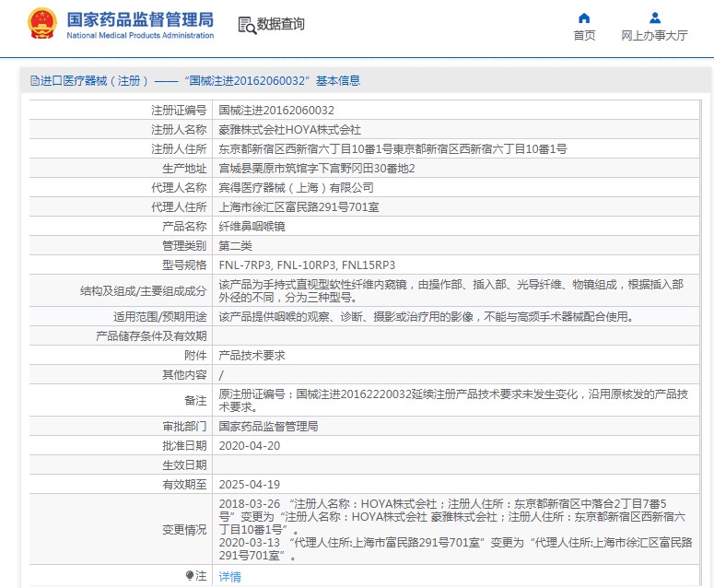Select registrant name 豪雅株式会社HOYA株式会社

(289, 130)
